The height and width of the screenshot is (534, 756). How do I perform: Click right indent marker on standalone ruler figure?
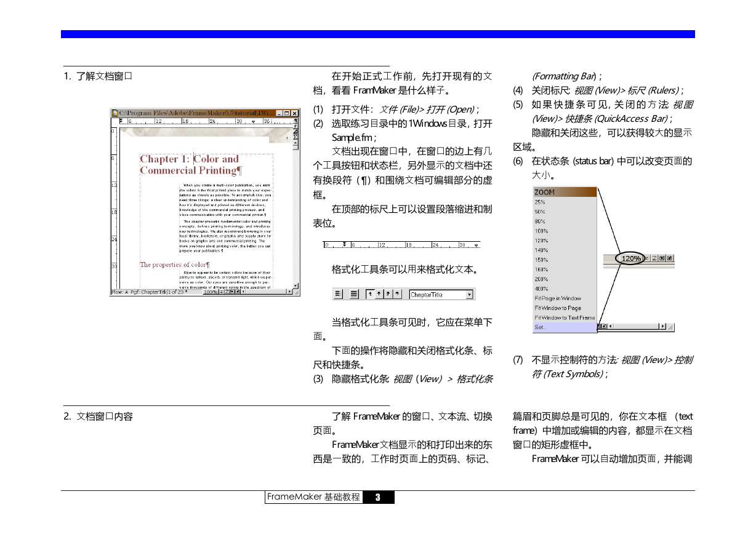pyautogui.click(x=477, y=245)
